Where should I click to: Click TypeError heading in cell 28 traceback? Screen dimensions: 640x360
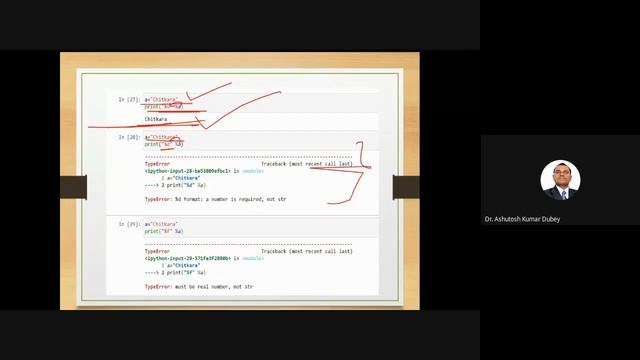tap(157, 164)
